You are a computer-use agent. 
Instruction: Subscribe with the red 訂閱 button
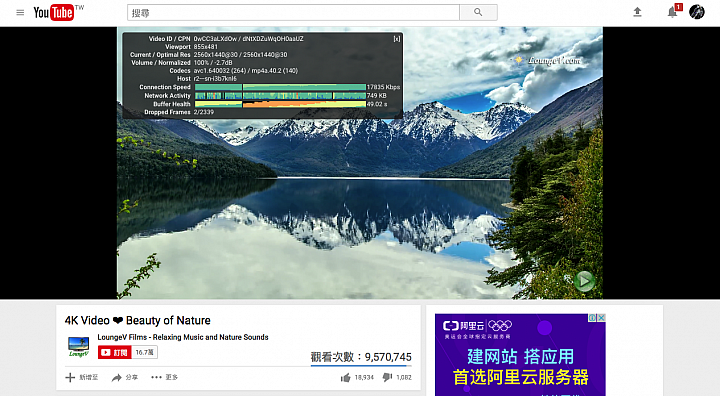tap(115, 352)
